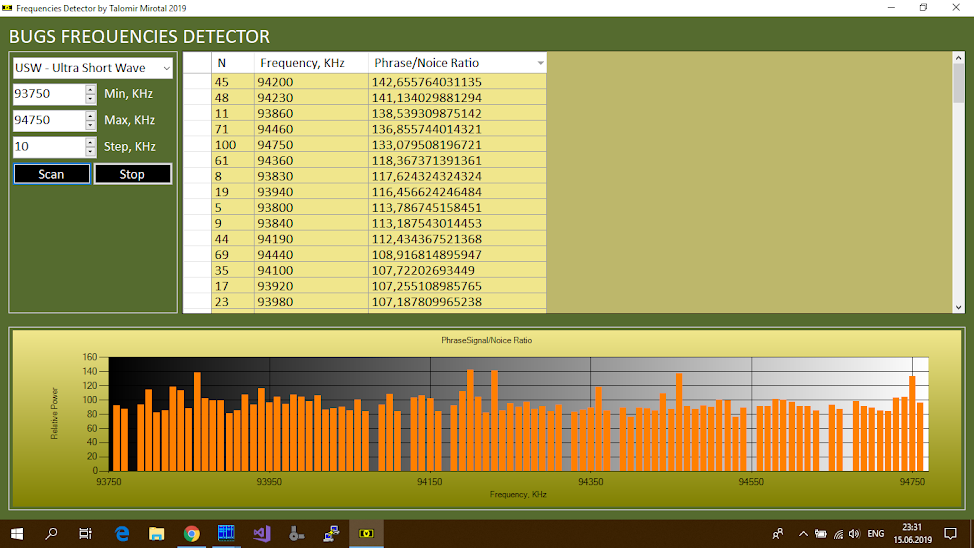Open Task View on the taskbar
This screenshot has height=548, width=974.
coord(85,534)
